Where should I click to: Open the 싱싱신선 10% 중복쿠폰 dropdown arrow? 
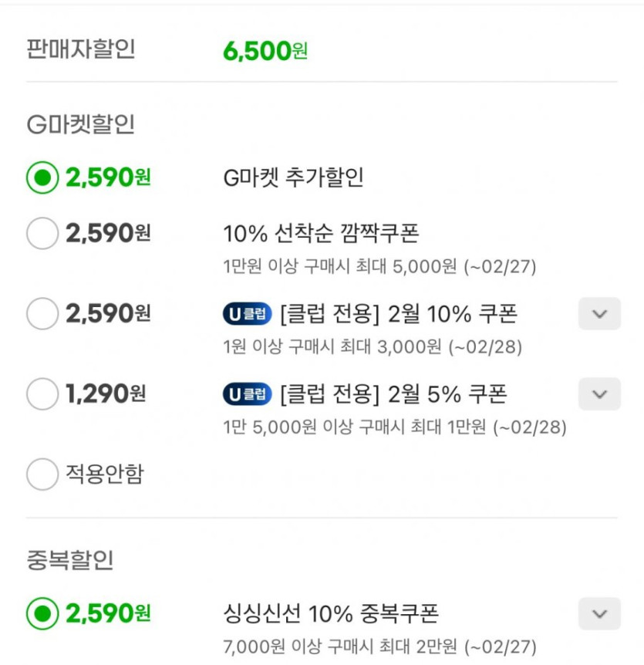click(599, 614)
